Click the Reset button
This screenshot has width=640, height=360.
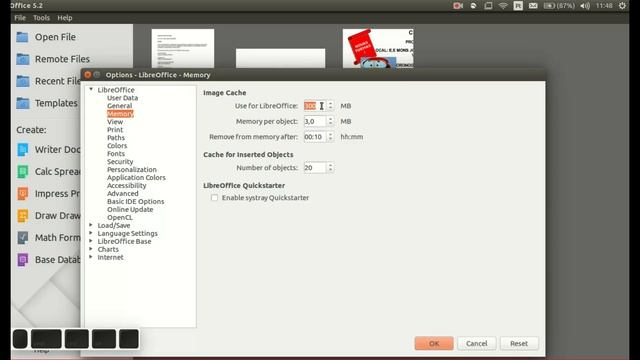[519, 343]
